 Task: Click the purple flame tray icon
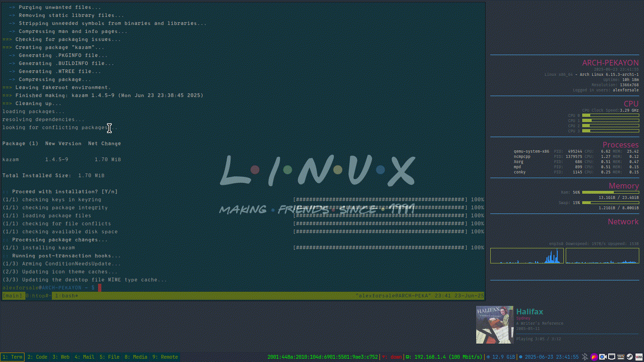(594, 357)
